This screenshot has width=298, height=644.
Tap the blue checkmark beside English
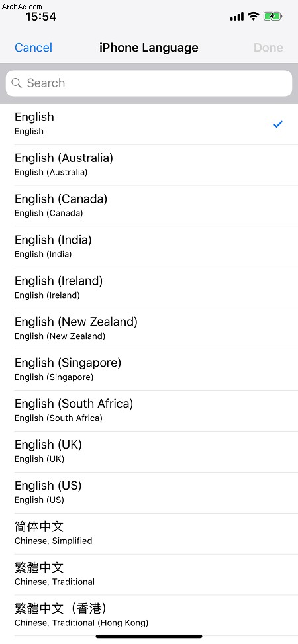coord(278,124)
